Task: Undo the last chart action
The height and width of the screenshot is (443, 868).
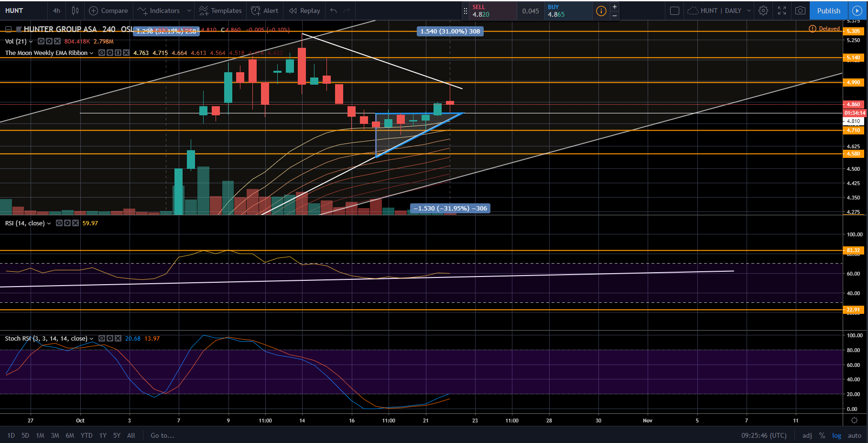Action: point(334,11)
